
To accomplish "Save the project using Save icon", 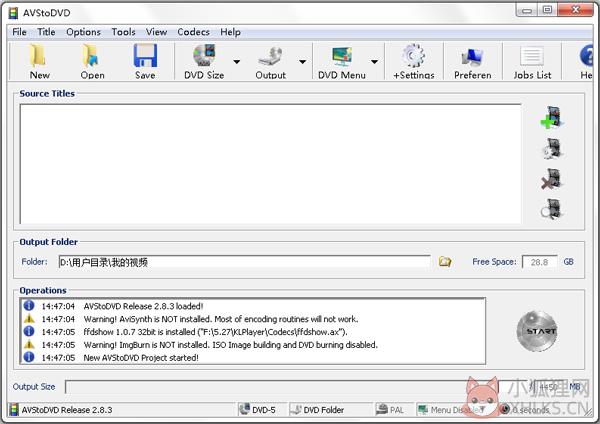I will [x=145, y=56].
